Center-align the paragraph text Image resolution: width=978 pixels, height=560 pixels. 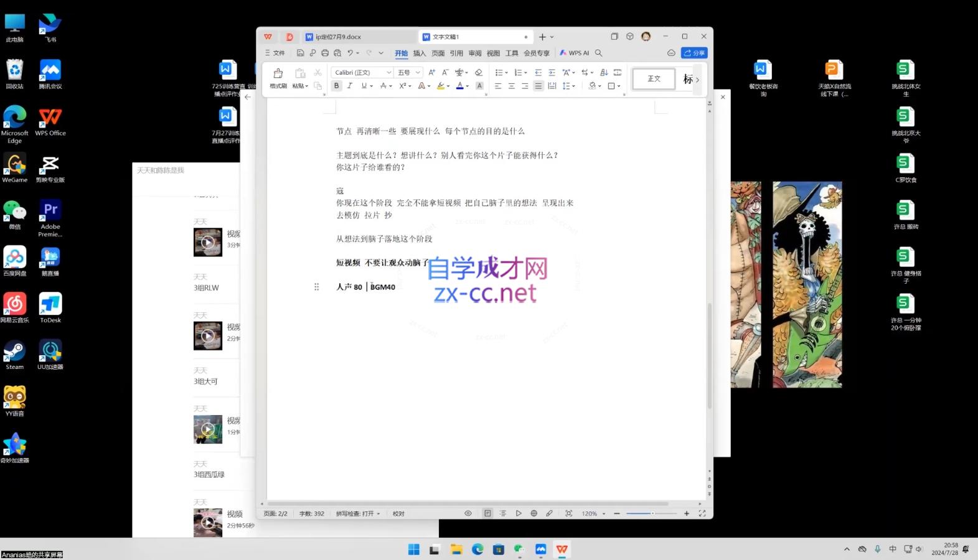[511, 86]
